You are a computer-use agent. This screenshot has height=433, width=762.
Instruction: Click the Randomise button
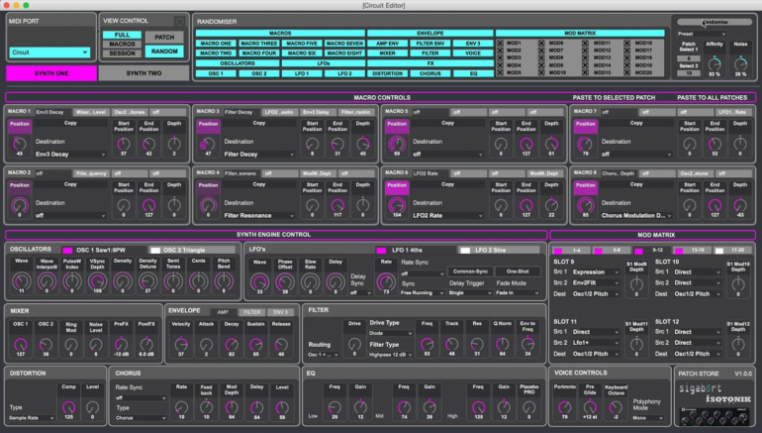point(714,21)
